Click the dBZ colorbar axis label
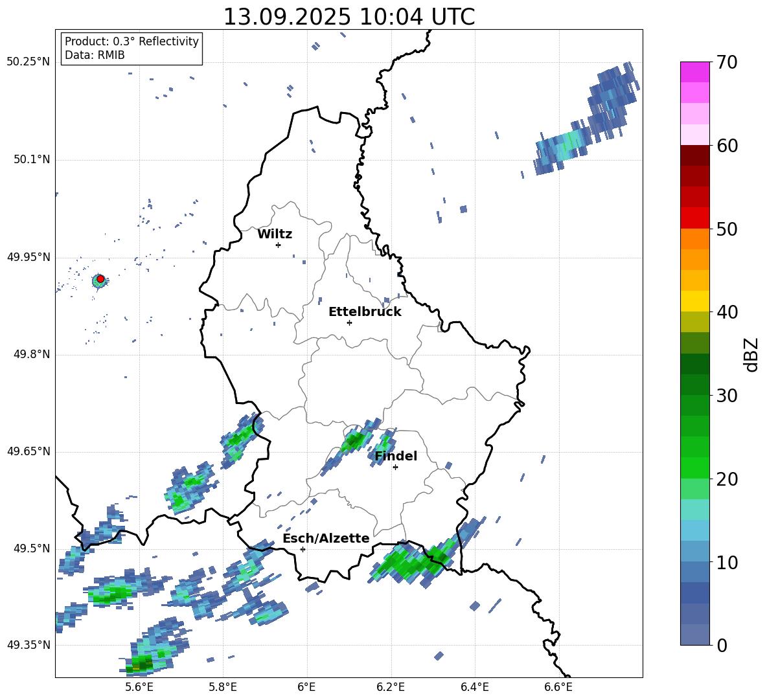This screenshot has width=767, height=700. point(751,355)
